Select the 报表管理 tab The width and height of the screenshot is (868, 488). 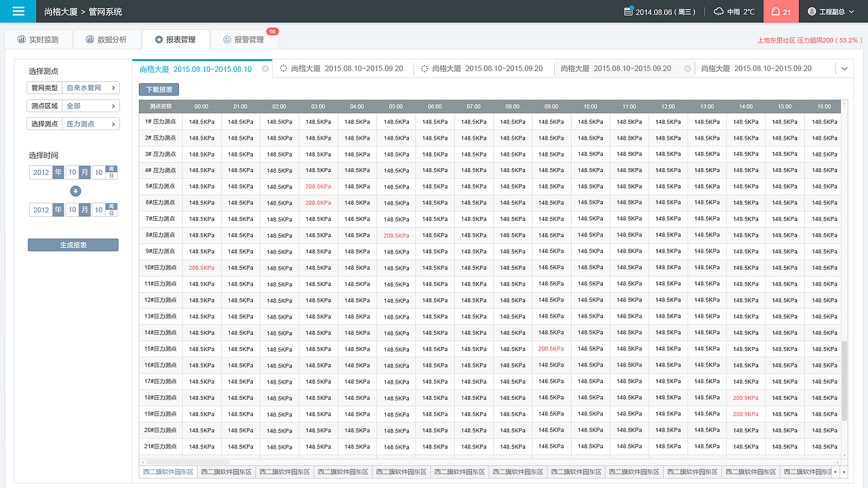(176, 40)
